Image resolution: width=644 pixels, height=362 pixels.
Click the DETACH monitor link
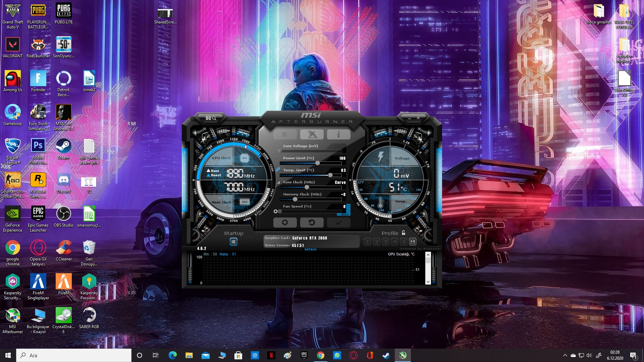310,249
